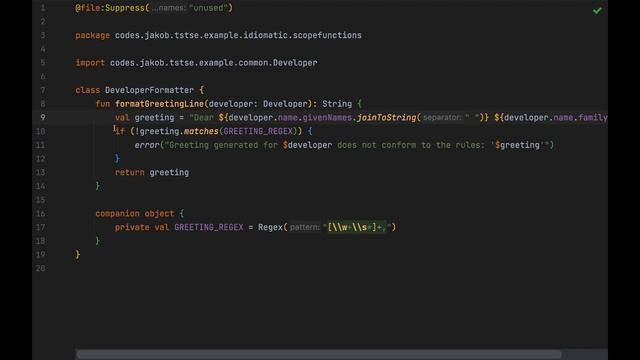
Task: Click the package keyword on line 3
Action: [92, 36]
